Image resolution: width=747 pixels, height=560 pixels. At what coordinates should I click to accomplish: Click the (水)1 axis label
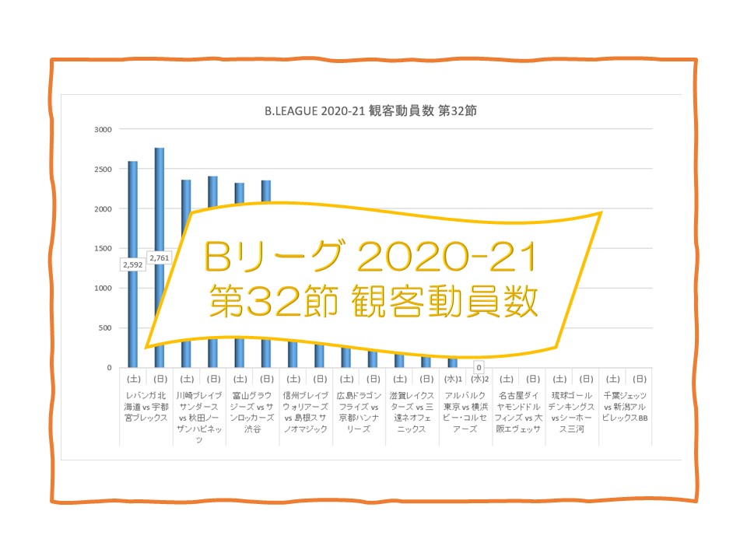453,379
